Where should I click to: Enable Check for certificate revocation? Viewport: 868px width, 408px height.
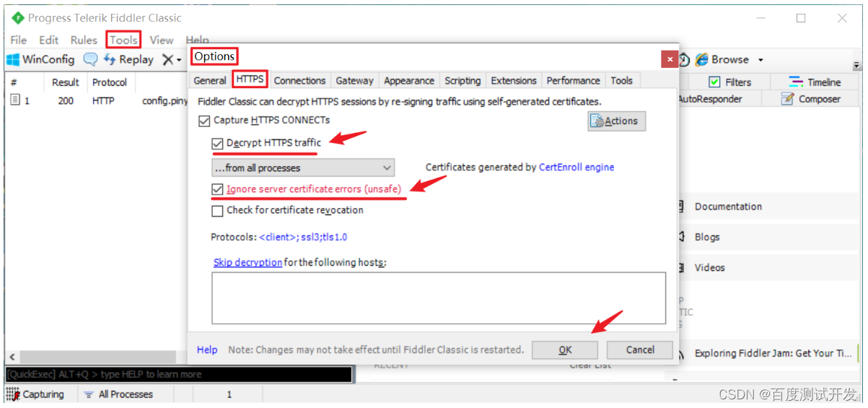pos(217,210)
